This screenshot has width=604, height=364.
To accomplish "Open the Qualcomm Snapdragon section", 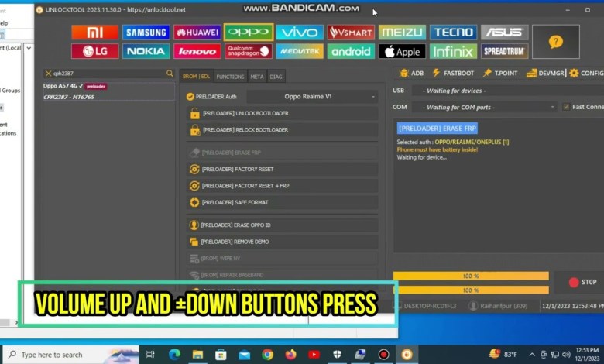I will click(x=249, y=51).
